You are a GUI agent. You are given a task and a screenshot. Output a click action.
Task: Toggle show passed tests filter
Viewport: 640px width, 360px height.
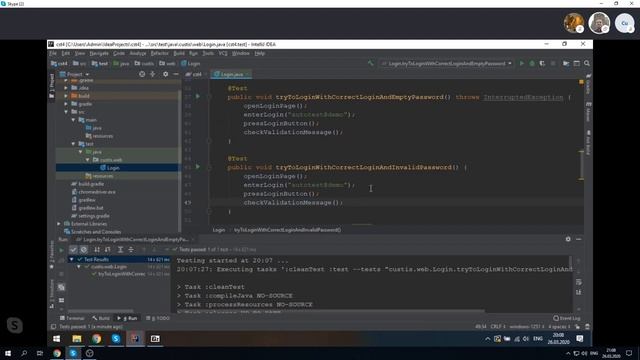[x=73, y=250]
